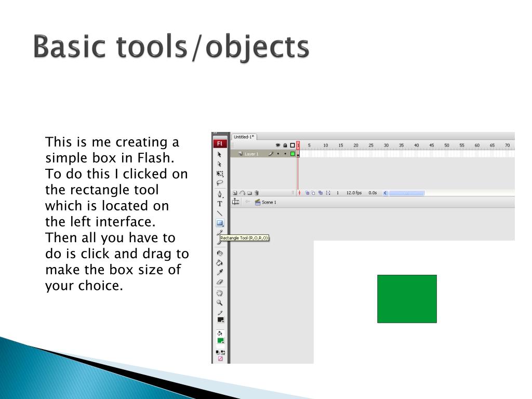The width and height of the screenshot is (532, 399).
Task: Toggle the timeline show/hide button
Action: (235, 202)
